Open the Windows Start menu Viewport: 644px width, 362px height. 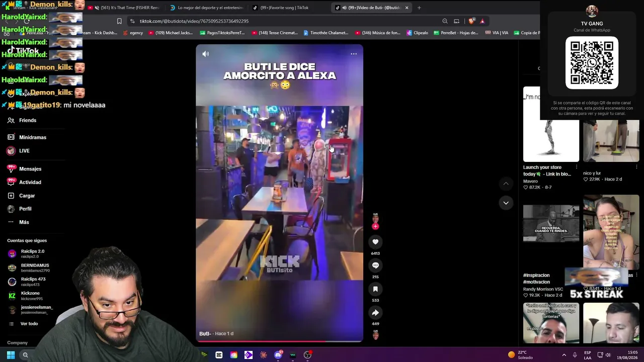click(x=11, y=355)
